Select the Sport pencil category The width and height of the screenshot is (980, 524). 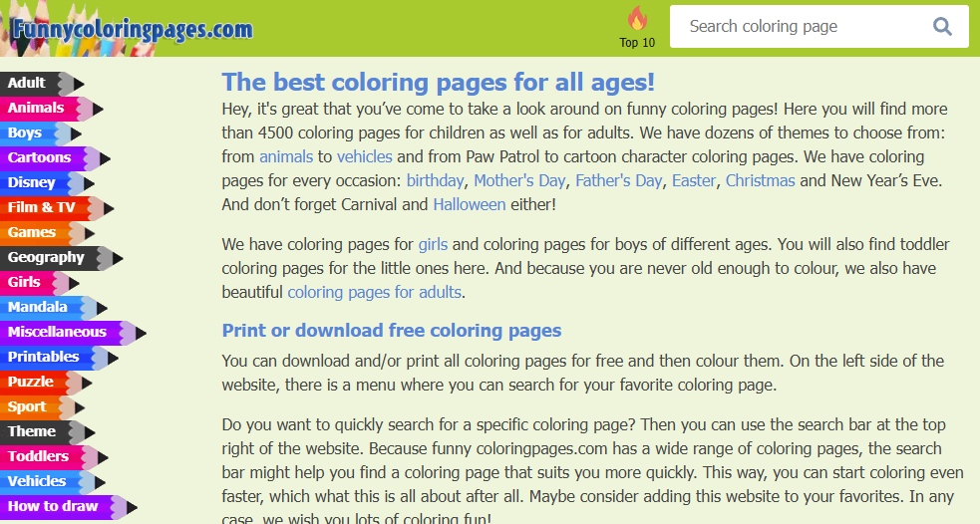(x=42, y=407)
